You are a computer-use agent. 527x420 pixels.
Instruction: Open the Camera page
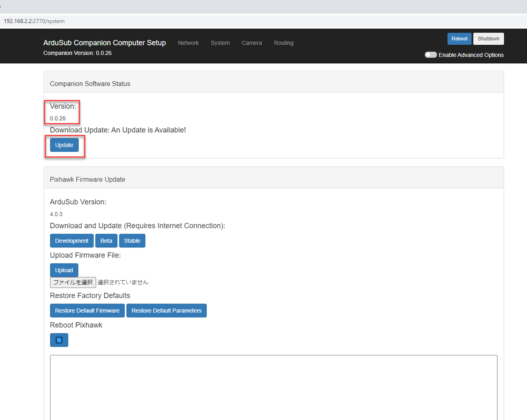tap(252, 43)
